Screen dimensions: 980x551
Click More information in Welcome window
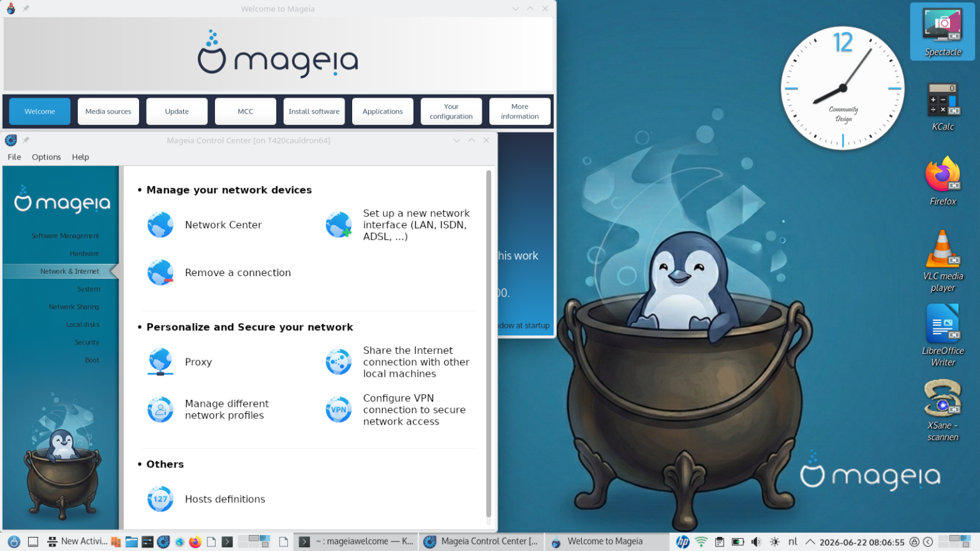click(x=520, y=112)
